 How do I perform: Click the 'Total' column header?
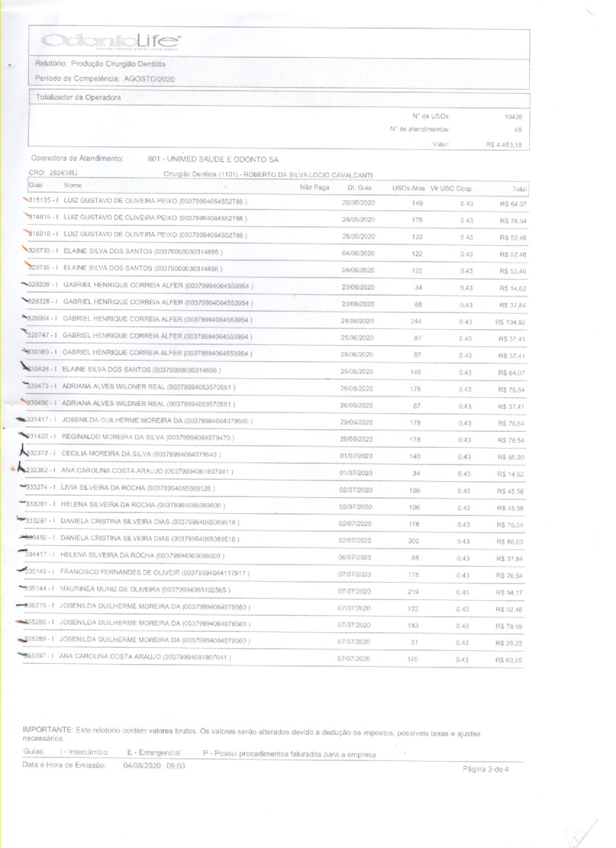click(x=519, y=189)
